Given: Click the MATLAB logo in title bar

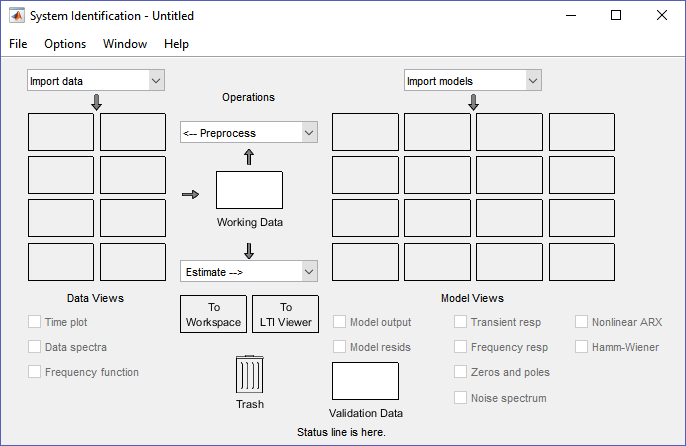Looking at the screenshot, I should pos(17,16).
